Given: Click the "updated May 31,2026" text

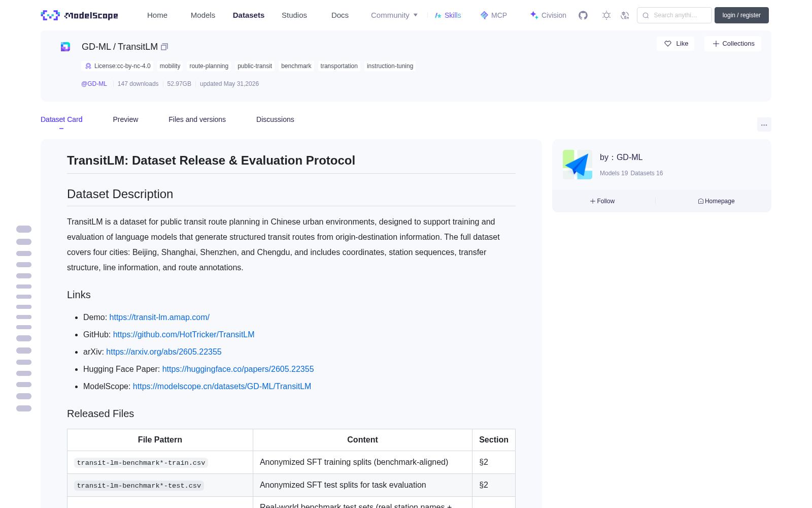Looking at the screenshot, I should click(x=229, y=84).
